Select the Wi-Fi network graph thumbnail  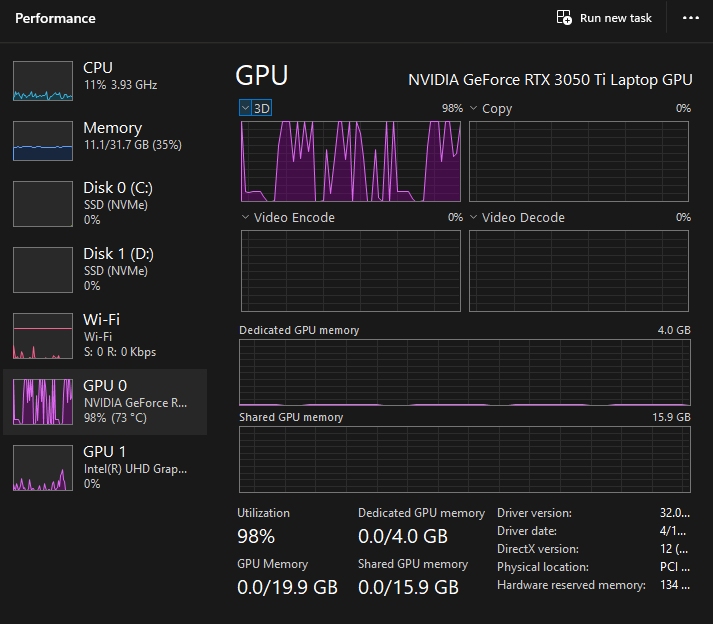point(43,335)
